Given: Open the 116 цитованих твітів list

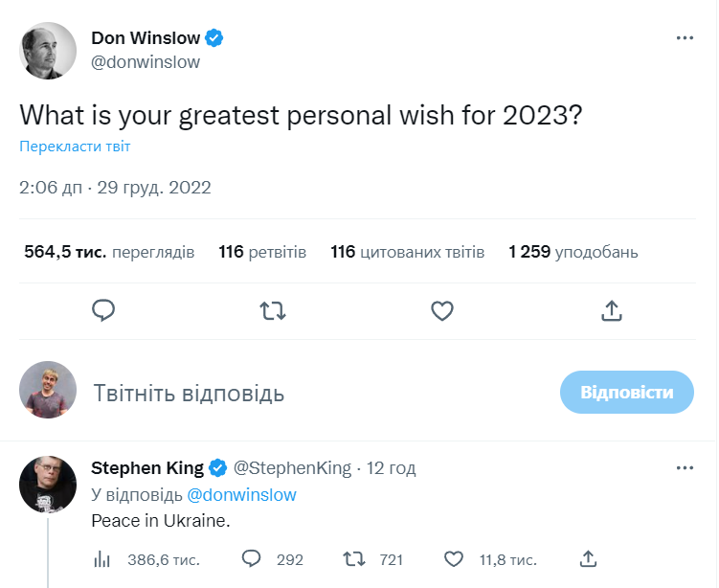Looking at the screenshot, I should pos(408,253).
